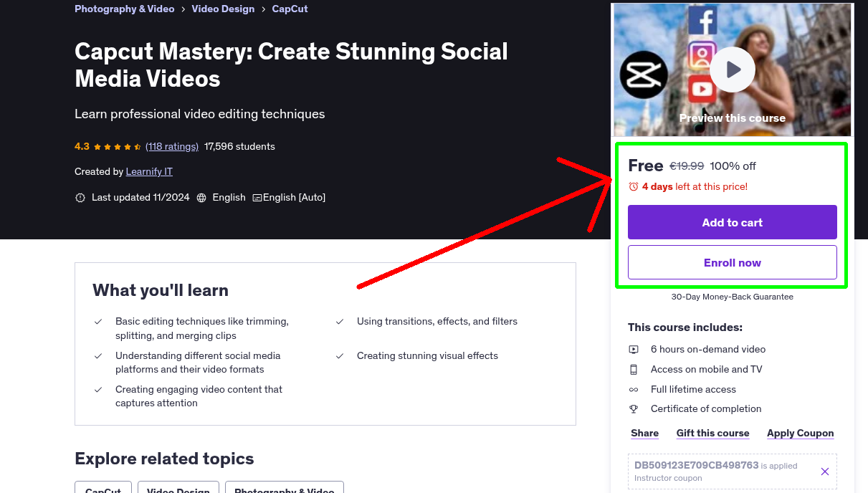Click the coupon code DB509123E709CB498763

pyautogui.click(x=697, y=465)
